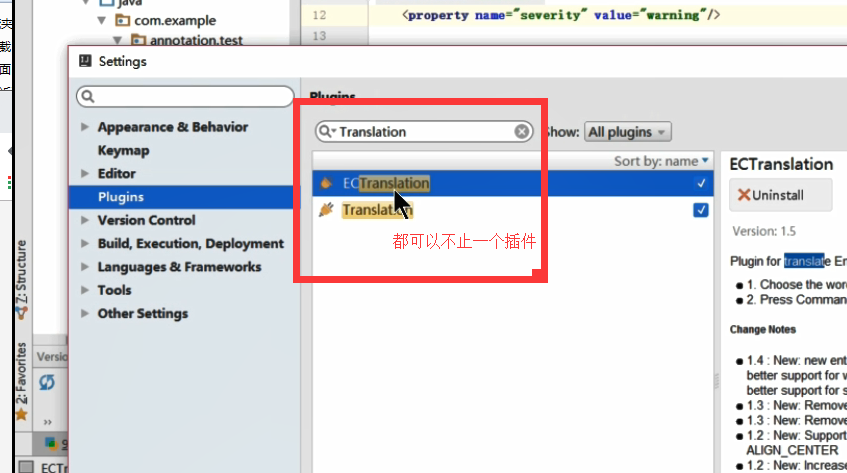Click the Translation plugin plug icon
Image resolution: width=847 pixels, height=473 pixels.
point(326,210)
